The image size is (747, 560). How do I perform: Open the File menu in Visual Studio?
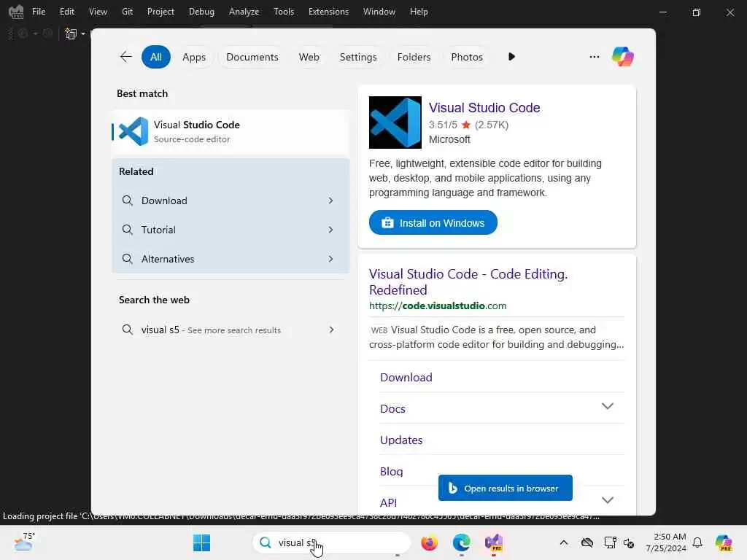[39, 12]
